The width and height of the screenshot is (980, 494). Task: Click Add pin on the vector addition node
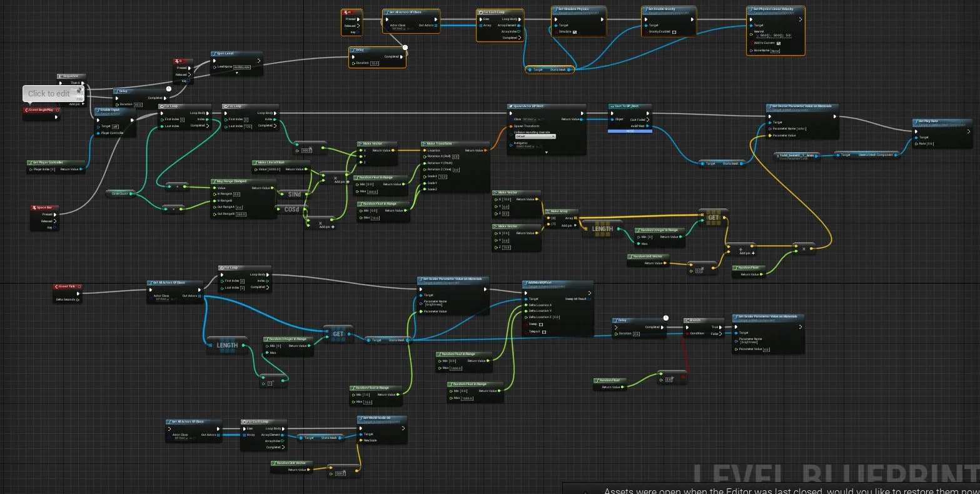tap(747, 253)
